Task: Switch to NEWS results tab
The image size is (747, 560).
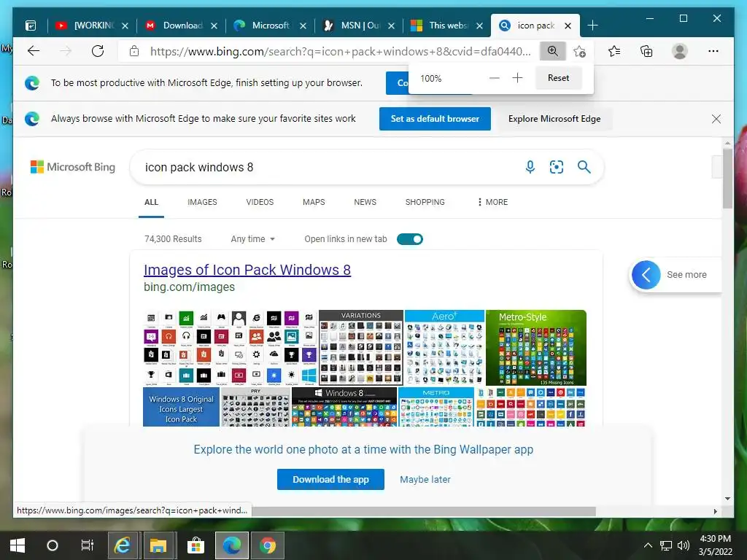Action: tap(365, 203)
